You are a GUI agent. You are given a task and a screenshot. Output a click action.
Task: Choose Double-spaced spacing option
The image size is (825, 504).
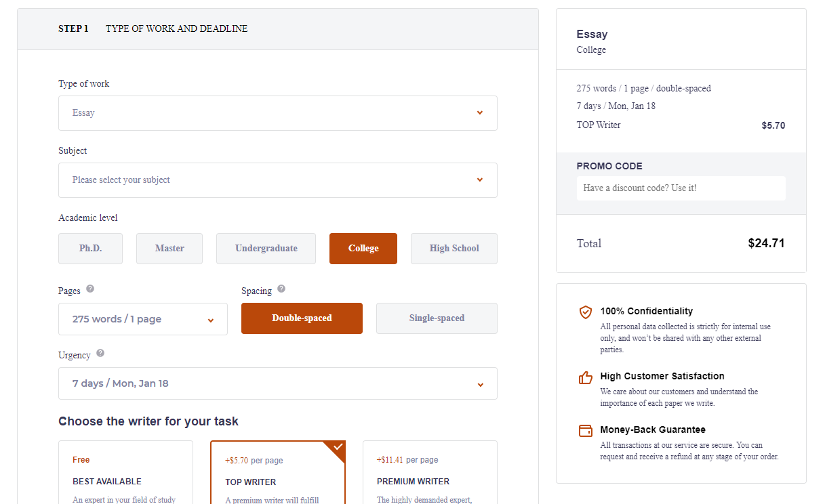[302, 318]
